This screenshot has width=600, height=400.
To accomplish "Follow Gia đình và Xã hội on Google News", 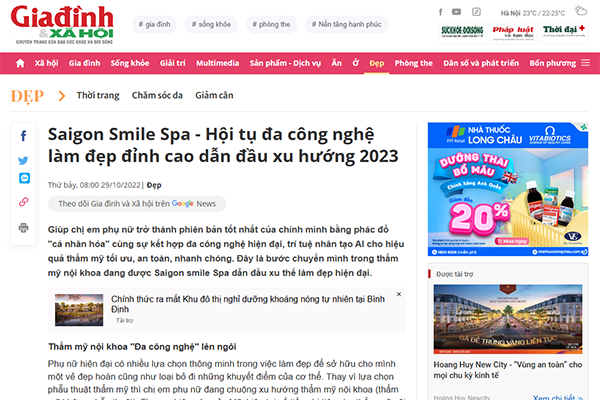I will click(x=137, y=204).
